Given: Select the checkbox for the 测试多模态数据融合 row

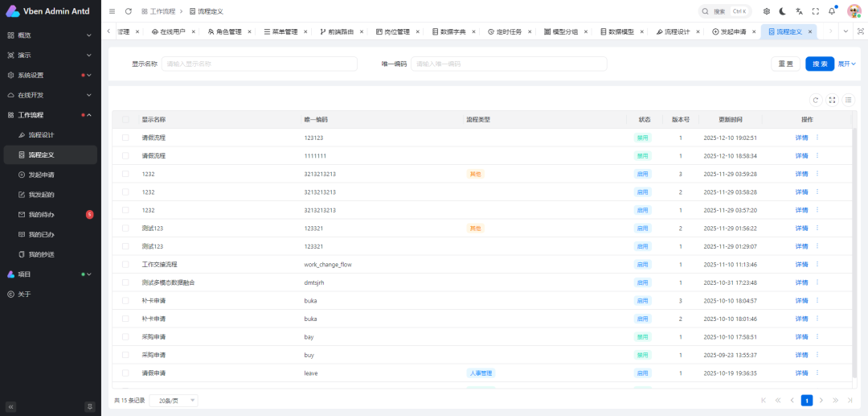Looking at the screenshot, I should coord(125,282).
